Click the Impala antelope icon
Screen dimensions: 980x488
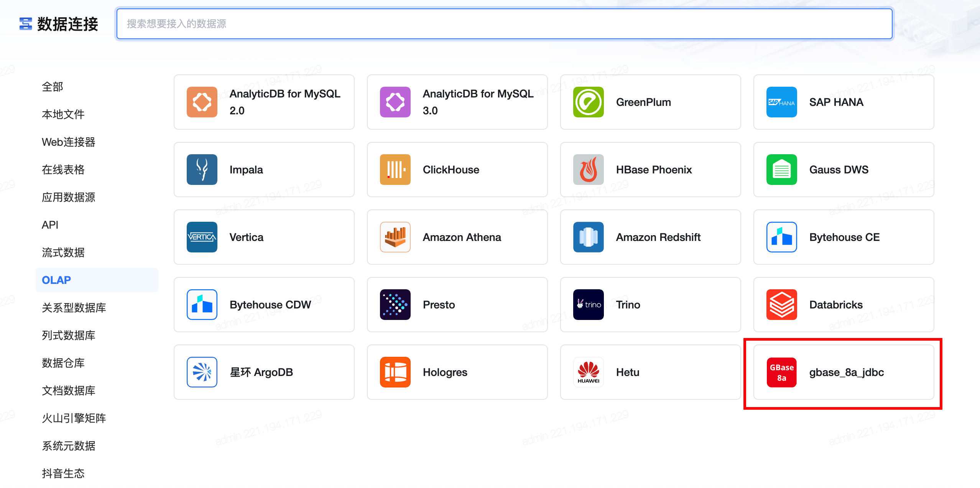(202, 170)
